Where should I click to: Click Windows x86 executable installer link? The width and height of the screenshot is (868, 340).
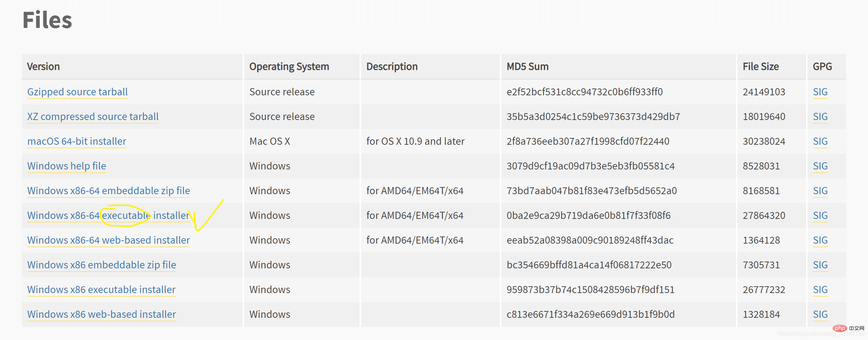tap(101, 290)
